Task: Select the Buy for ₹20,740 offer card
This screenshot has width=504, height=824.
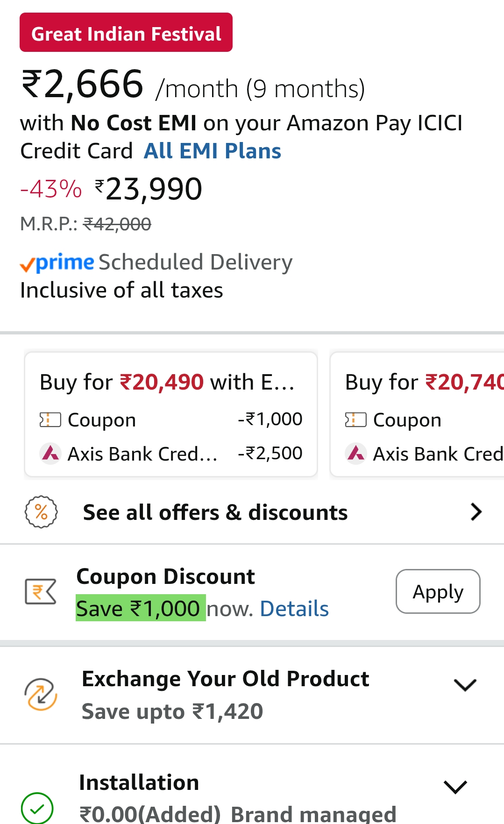Action: pyautogui.click(x=417, y=414)
